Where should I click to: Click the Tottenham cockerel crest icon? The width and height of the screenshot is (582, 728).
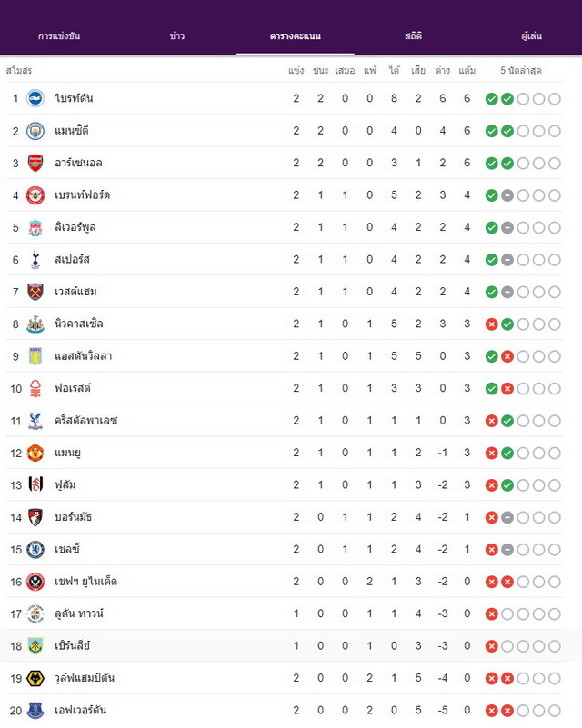coord(35,260)
